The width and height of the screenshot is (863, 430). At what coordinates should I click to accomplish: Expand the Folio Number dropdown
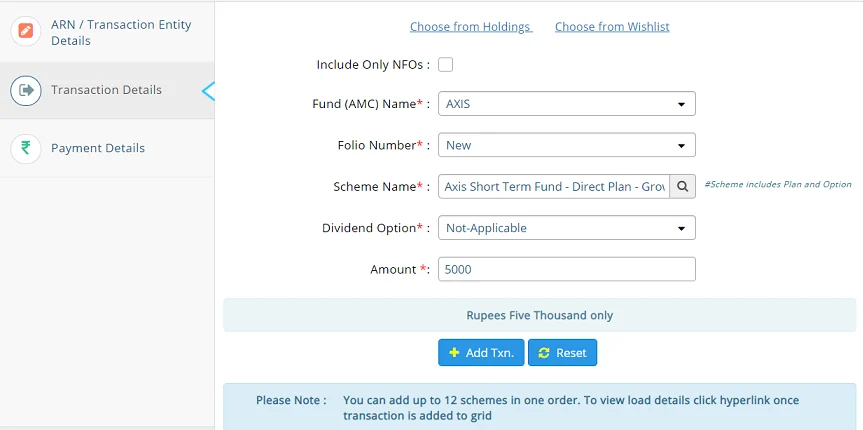click(566, 145)
